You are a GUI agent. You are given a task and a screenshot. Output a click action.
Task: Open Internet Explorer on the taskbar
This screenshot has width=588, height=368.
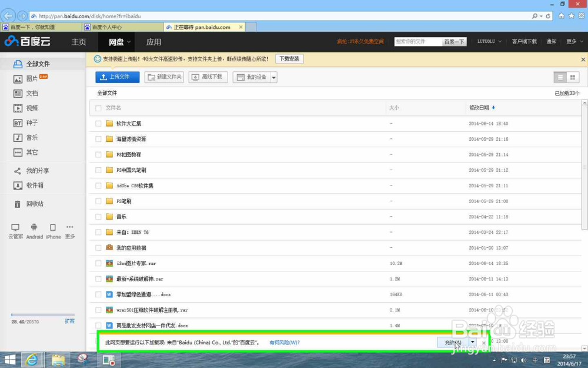32,360
